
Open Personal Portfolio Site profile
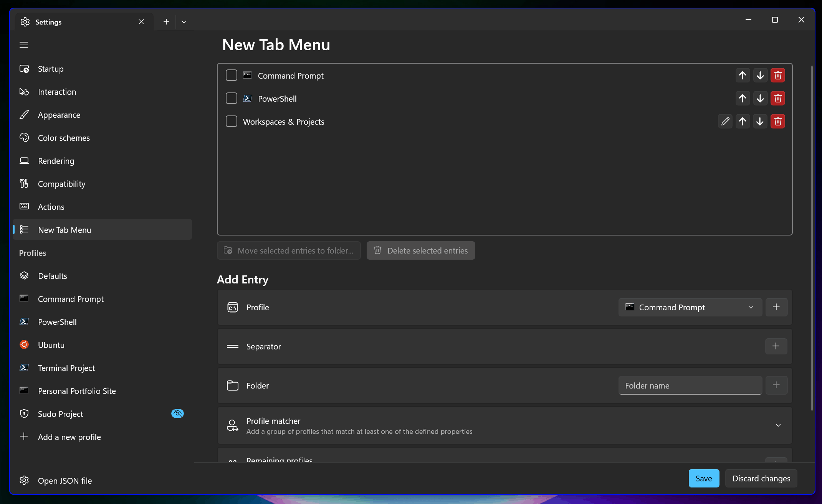pos(102,391)
